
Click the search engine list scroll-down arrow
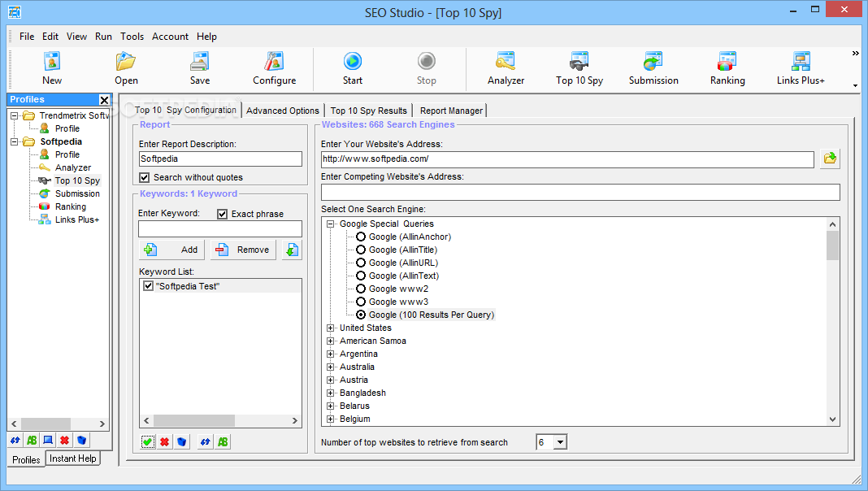pos(832,419)
